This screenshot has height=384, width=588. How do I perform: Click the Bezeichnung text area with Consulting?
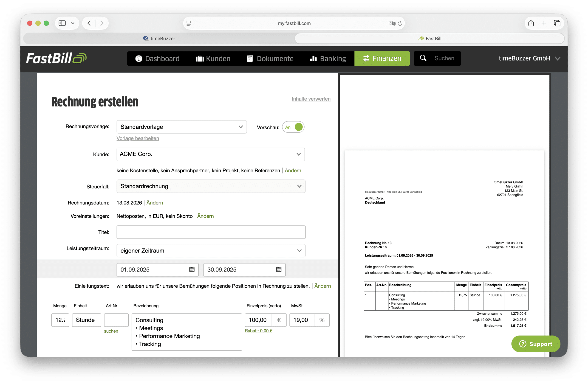[187, 332]
